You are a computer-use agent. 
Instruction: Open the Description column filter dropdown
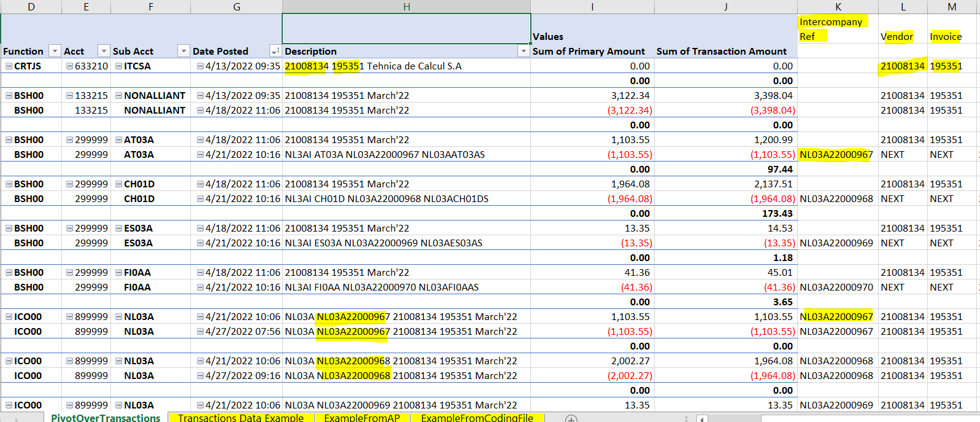click(523, 51)
